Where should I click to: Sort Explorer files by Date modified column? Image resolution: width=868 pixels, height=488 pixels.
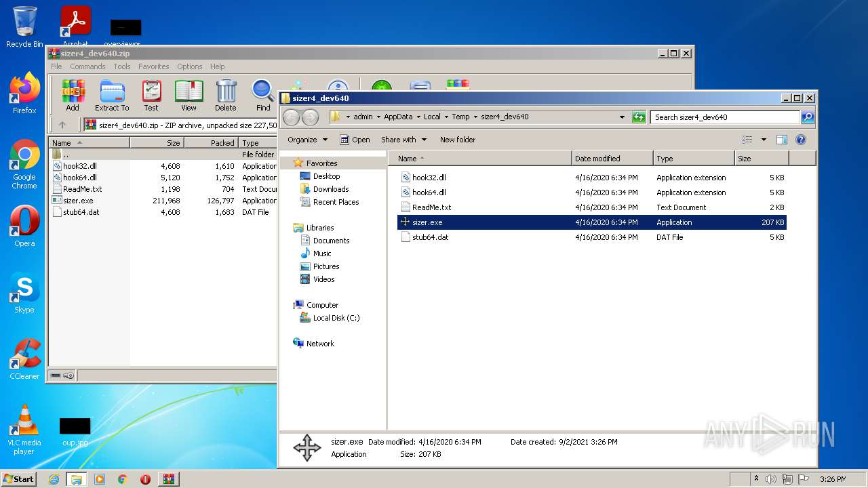tap(613, 159)
